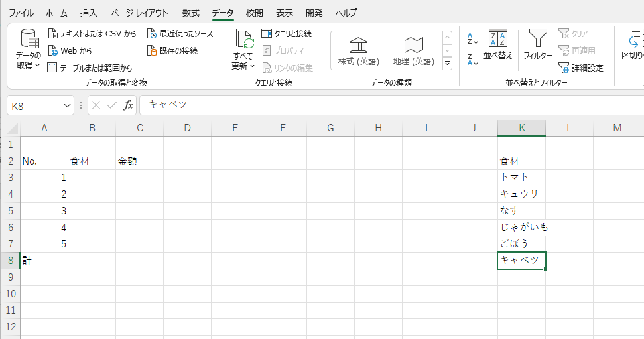Select column K header
This screenshot has width=644, height=339.
point(521,128)
